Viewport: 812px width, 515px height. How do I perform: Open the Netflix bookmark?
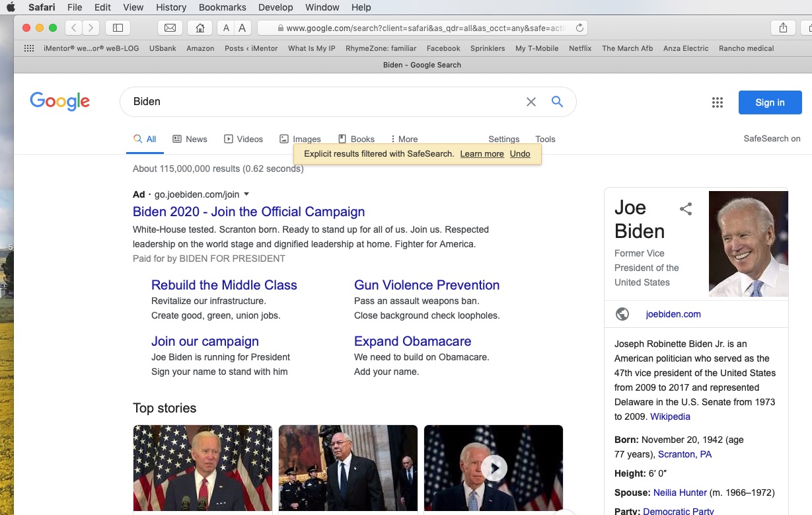tap(580, 48)
